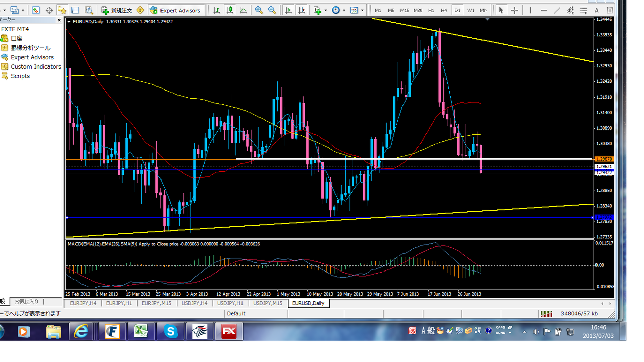Select the crosshair tool
The image size is (644, 362).
514,10
